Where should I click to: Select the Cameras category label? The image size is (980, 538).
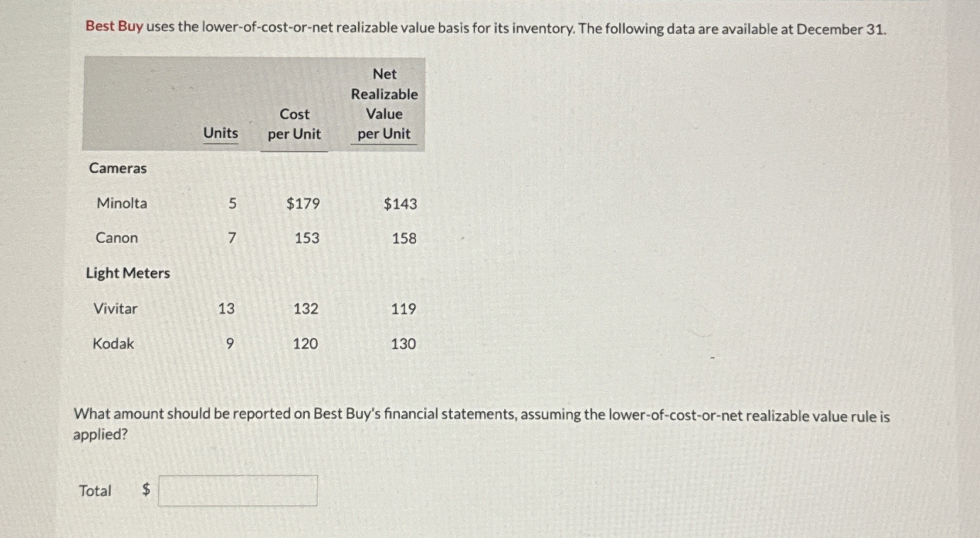pyautogui.click(x=117, y=168)
